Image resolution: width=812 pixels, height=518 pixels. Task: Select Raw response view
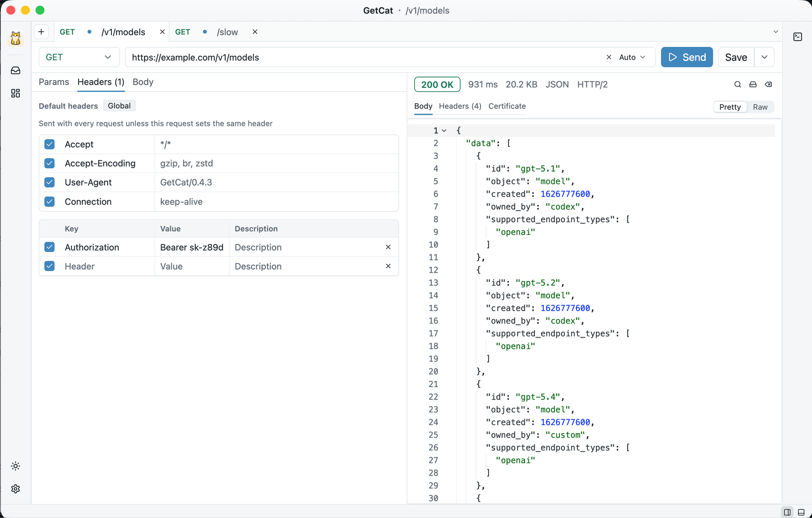point(760,107)
